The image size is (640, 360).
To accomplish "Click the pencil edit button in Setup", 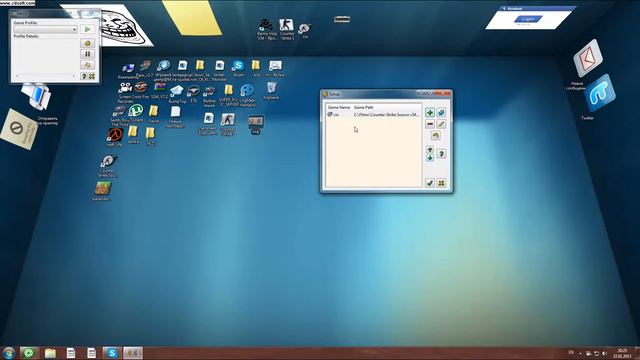I will tap(441, 124).
